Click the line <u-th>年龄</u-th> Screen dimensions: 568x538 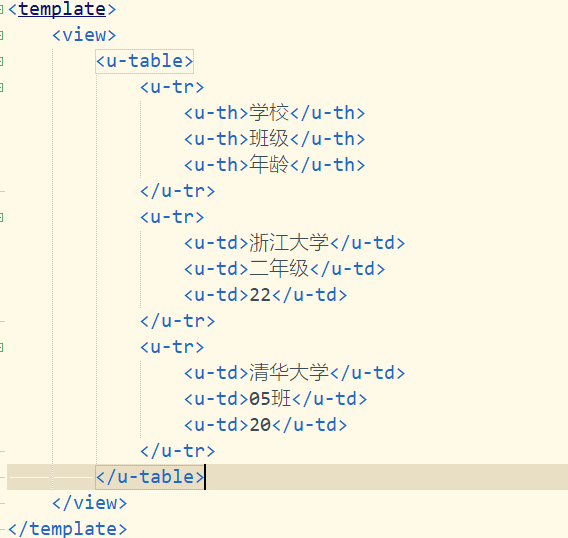275,165
